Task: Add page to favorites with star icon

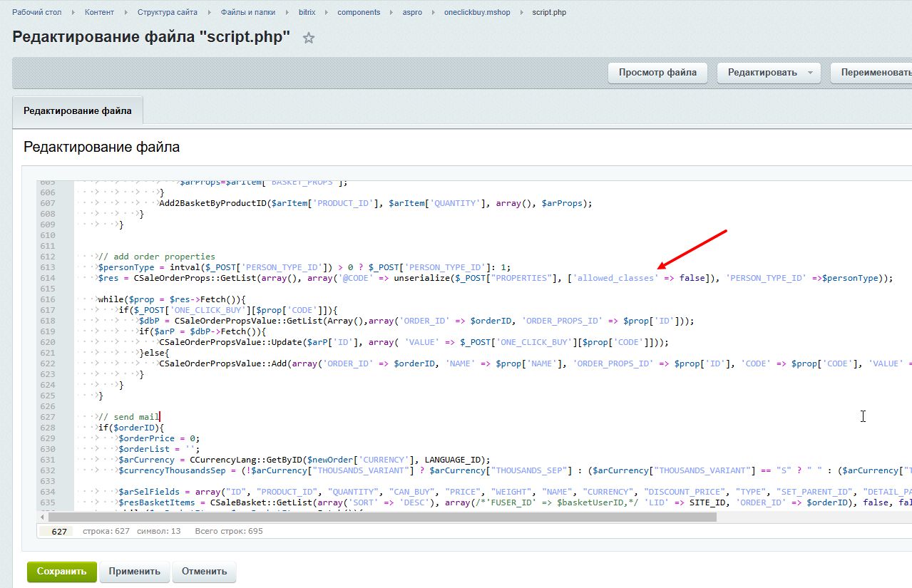Action: 308,38
